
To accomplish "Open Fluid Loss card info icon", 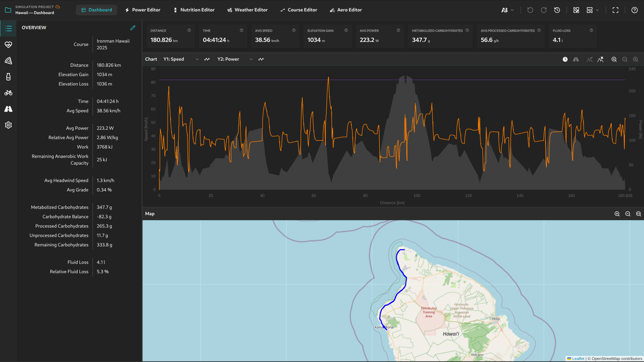I will 591,30.
